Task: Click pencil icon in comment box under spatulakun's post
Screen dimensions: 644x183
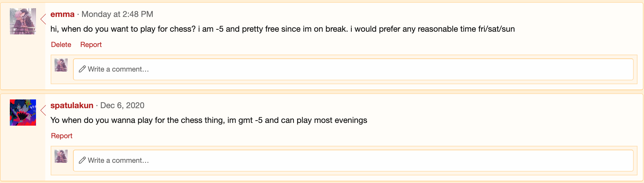Action: coord(82,160)
